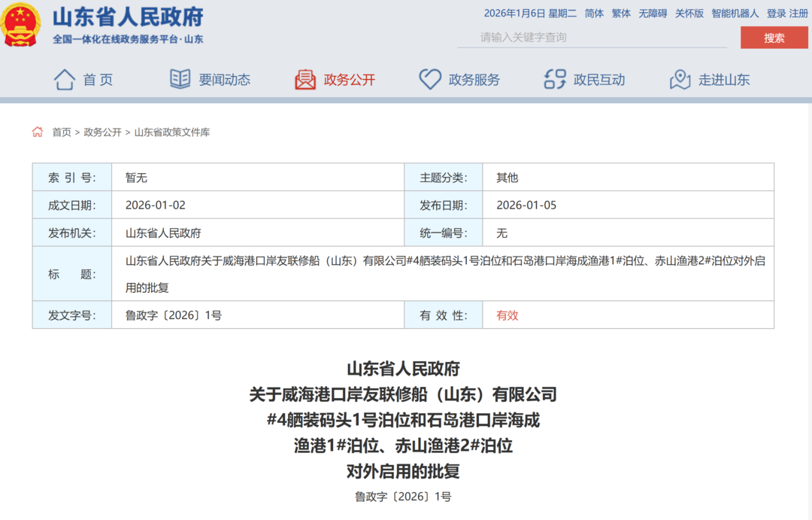Click the national emblem logo

[20, 25]
